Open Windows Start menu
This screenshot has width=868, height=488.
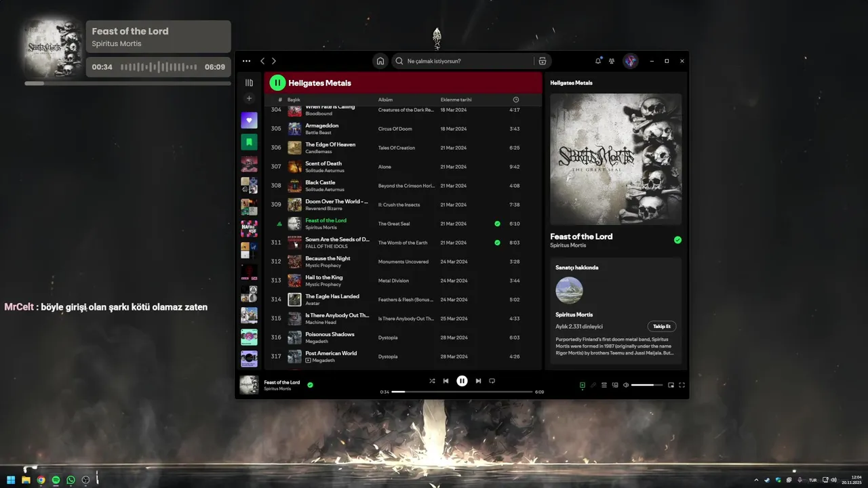coord(11,480)
